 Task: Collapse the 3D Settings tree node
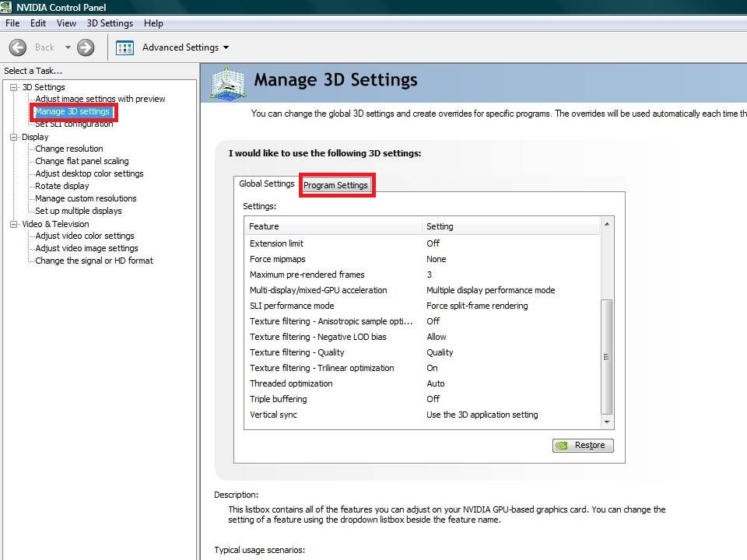coord(14,87)
